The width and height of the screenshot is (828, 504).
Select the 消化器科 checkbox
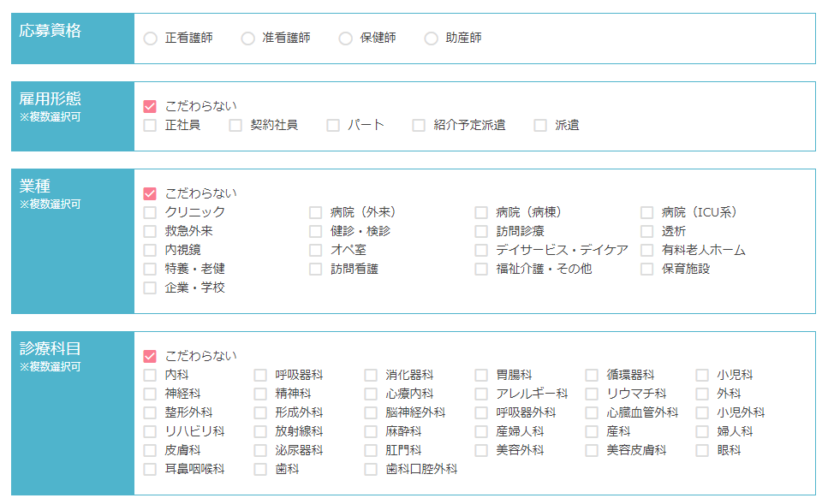click(x=371, y=376)
